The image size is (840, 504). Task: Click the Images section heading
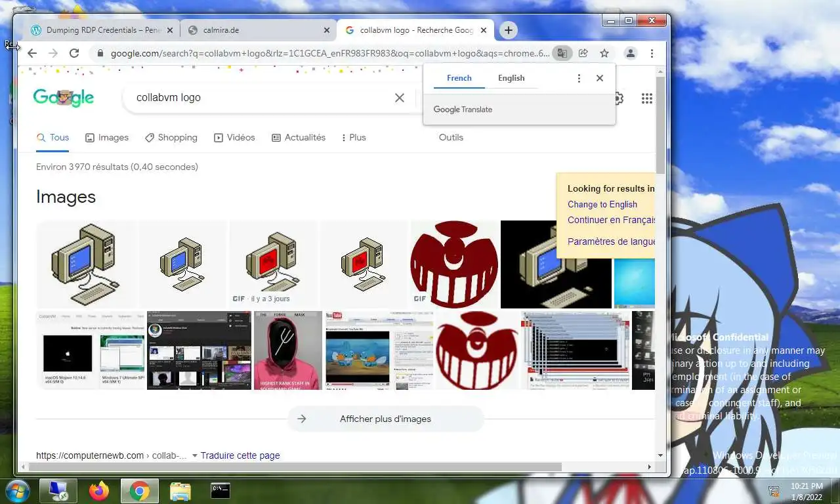[x=66, y=197]
